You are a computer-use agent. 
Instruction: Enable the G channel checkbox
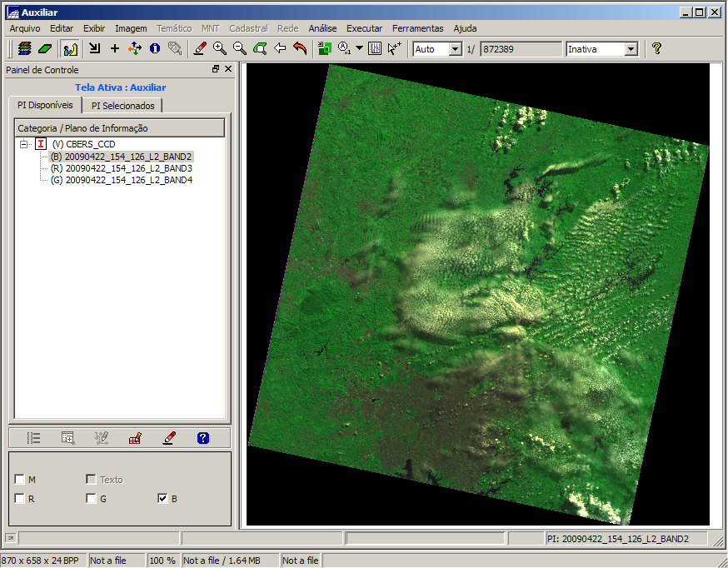91,499
